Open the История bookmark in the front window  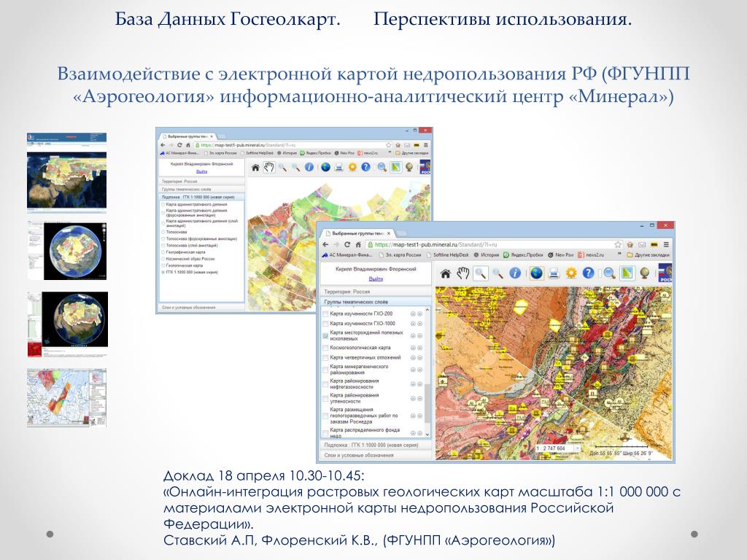pyautogui.click(x=487, y=254)
